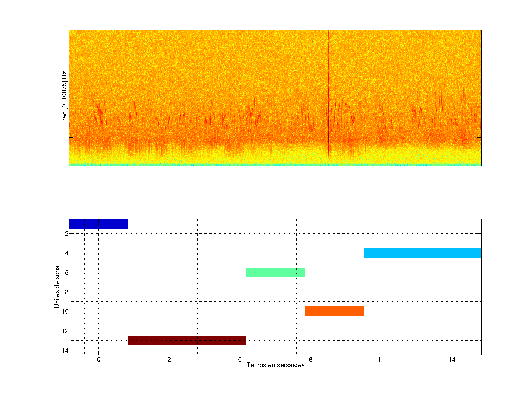Click the x-axis tick label 8
The image size is (532, 399).
point(311,359)
